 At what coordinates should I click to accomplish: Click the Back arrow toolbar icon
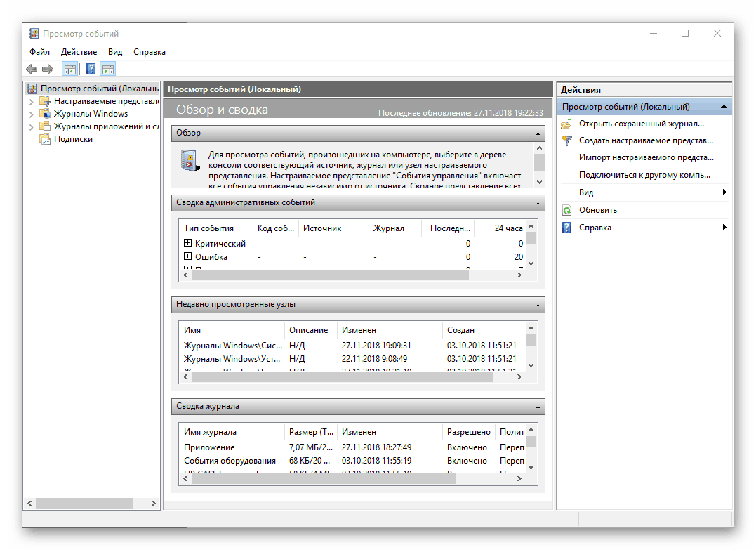32,69
